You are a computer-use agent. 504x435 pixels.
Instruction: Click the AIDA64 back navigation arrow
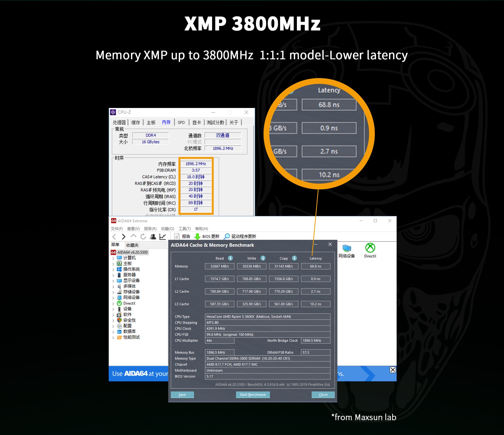114,236
